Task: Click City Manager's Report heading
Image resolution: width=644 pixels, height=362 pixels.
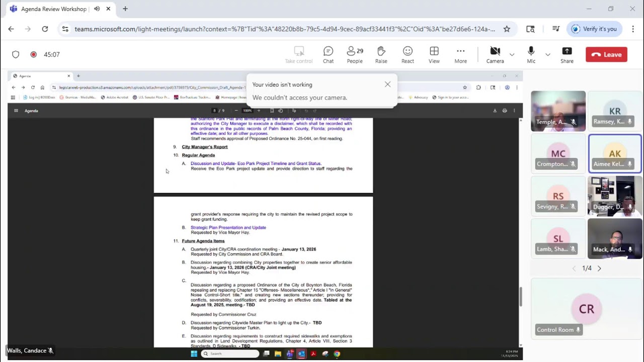Action: pyautogui.click(x=205, y=147)
